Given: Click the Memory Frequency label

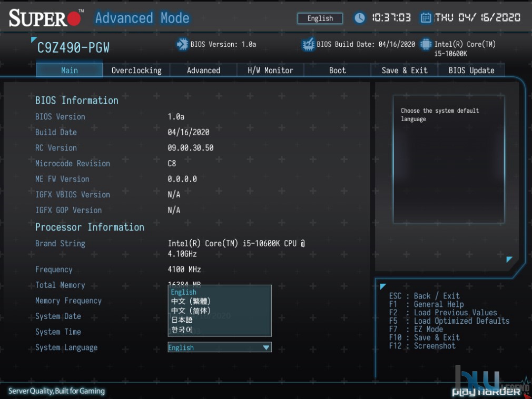Looking at the screenshot, I should 68,301.
